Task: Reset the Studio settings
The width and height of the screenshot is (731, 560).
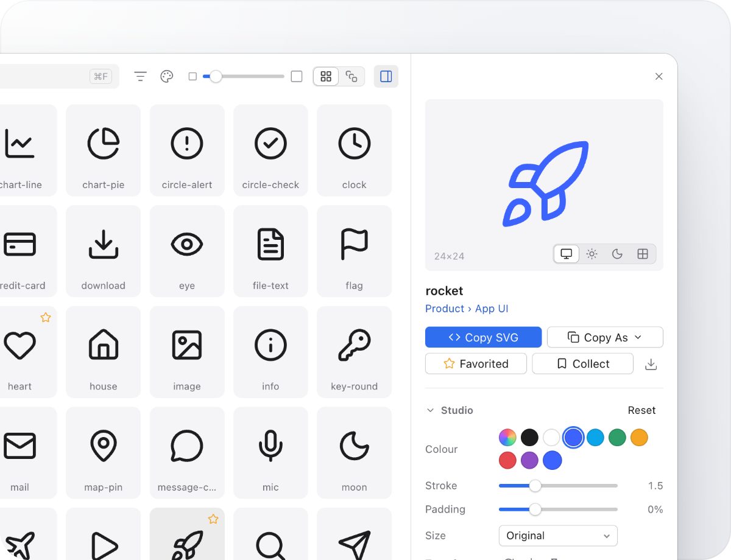Action: click(x=641, y=410)
